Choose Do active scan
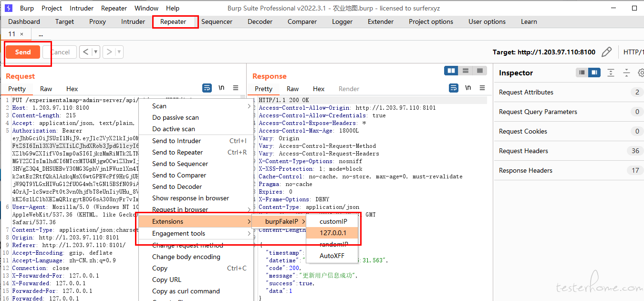The height and width of the screenshot is (301, 644). coord(196,129)
